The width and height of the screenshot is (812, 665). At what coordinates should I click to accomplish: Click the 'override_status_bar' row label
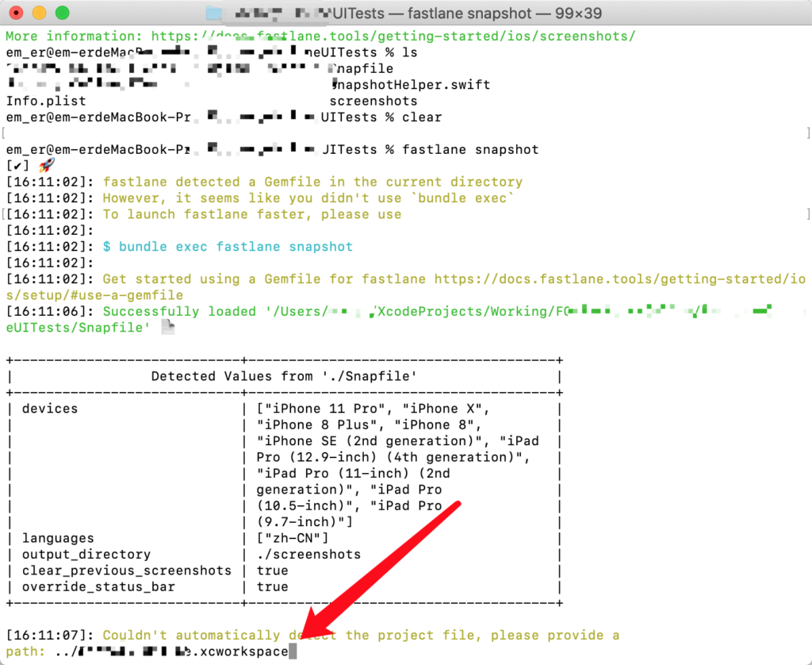[98, 586]
